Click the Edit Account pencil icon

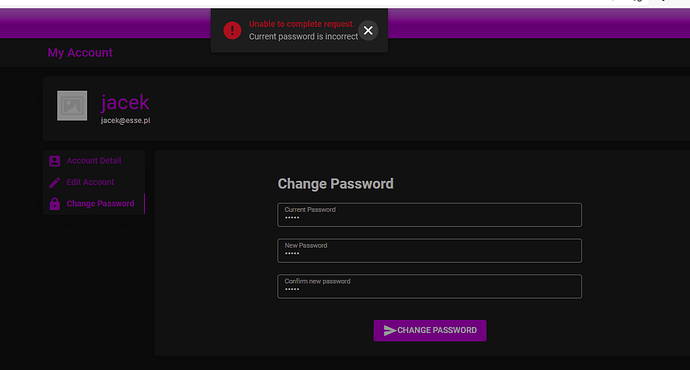click(55, 182)
